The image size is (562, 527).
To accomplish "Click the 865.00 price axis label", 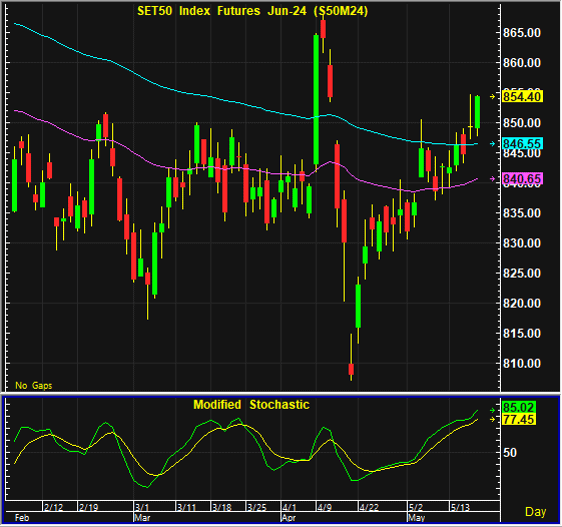I will point(522,33).
